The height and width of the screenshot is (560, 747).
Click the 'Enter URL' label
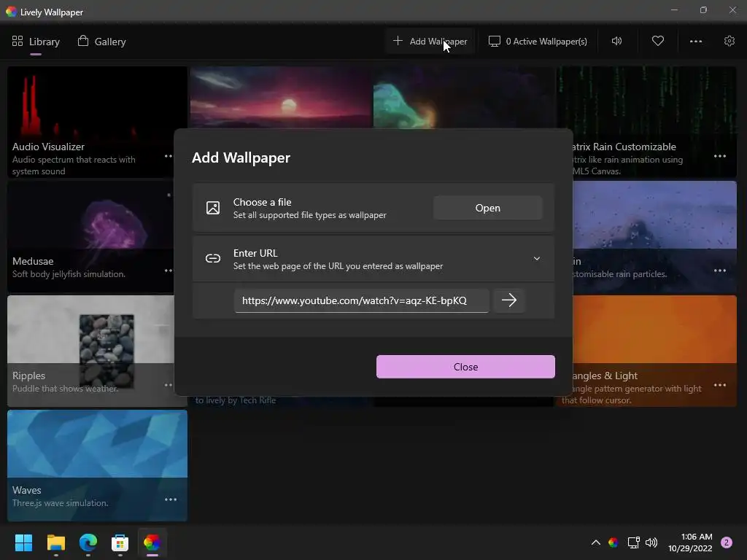tap(255, 253)
